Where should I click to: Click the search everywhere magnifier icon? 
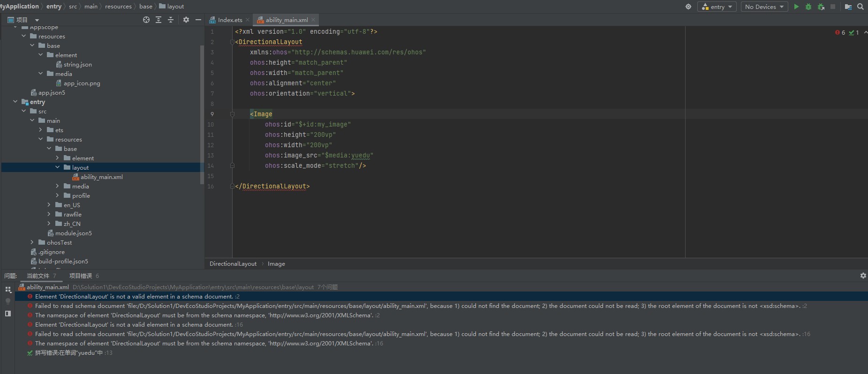[860, 7]
